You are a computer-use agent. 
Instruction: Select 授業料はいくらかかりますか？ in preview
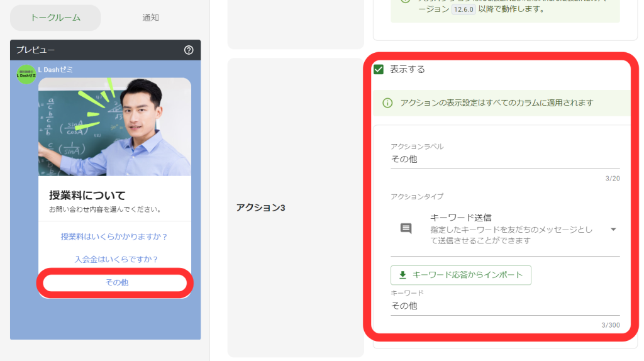point(114,236)
